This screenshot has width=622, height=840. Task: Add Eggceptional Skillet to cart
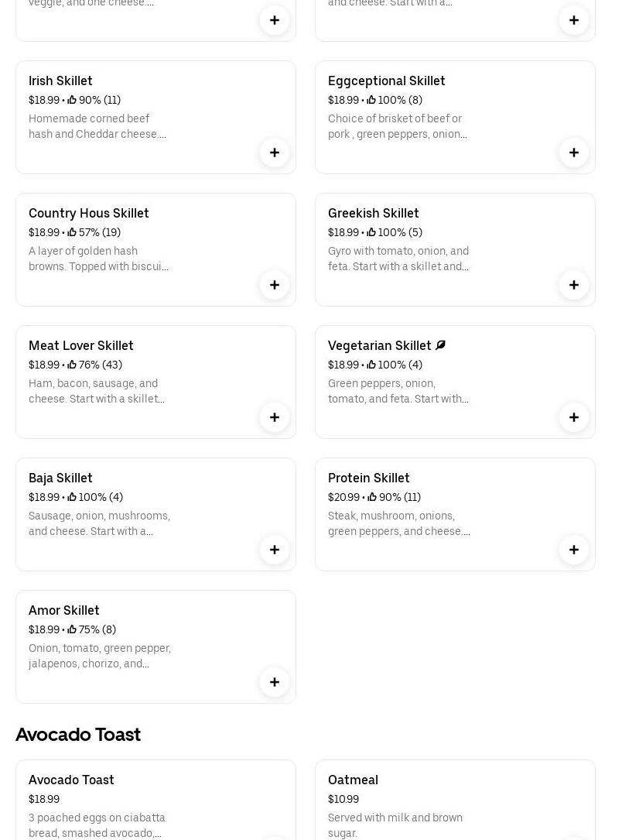pos(574,153)
